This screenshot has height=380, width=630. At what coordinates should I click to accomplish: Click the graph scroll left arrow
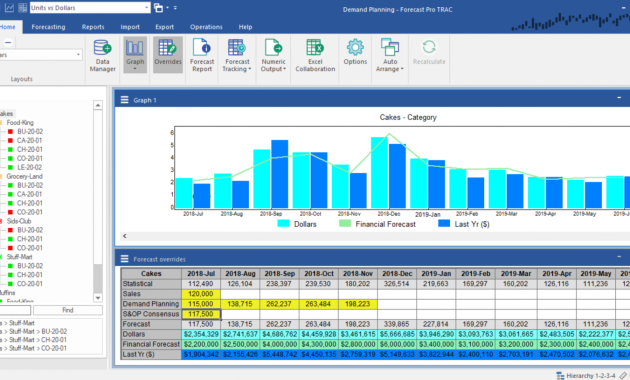[125, 236]
